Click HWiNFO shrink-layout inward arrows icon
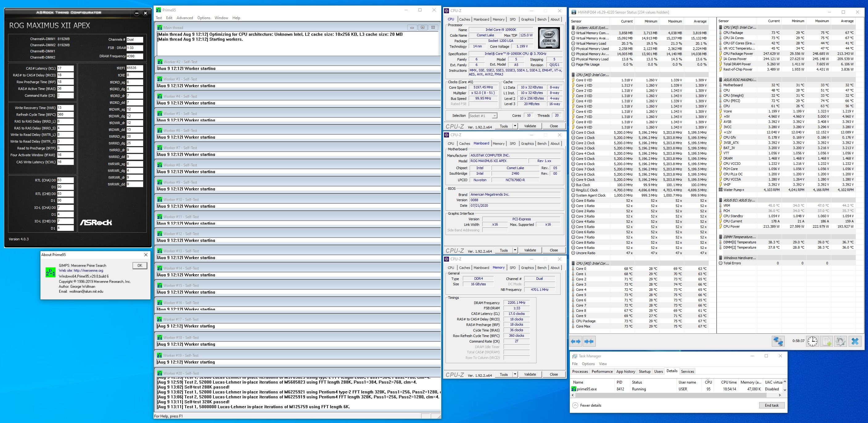Screen dimensions: 868x423 coord(589,341)
